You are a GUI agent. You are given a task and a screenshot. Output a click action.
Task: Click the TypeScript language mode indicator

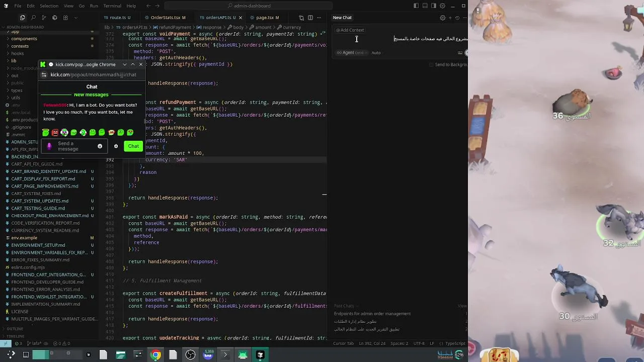tap(455, 343)
